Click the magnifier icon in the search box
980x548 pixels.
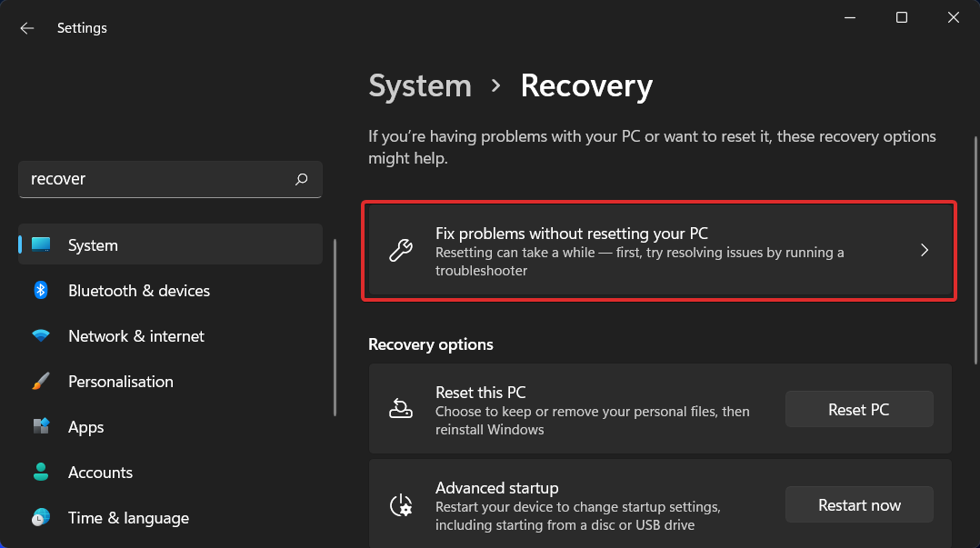click(x=301, y=179)
